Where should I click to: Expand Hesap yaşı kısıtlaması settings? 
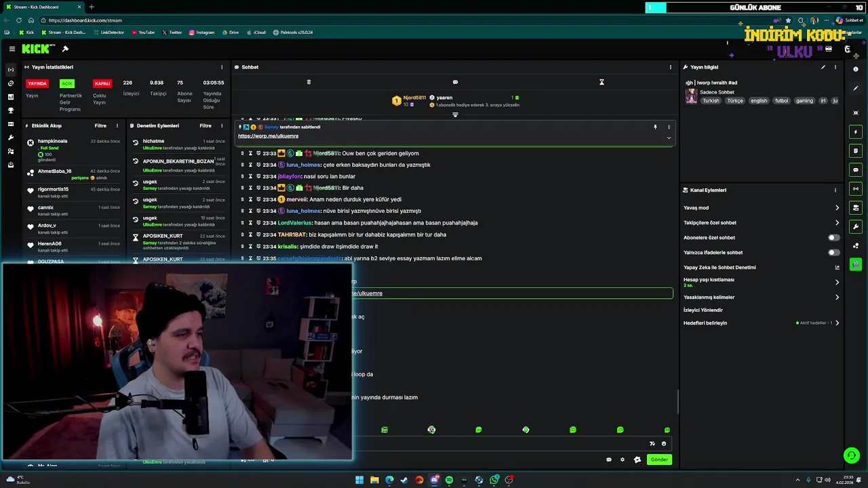coord(837,282)
